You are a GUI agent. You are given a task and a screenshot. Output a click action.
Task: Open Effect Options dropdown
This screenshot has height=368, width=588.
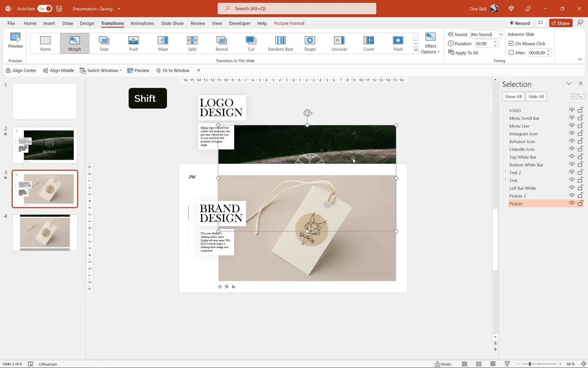(430, 43)
